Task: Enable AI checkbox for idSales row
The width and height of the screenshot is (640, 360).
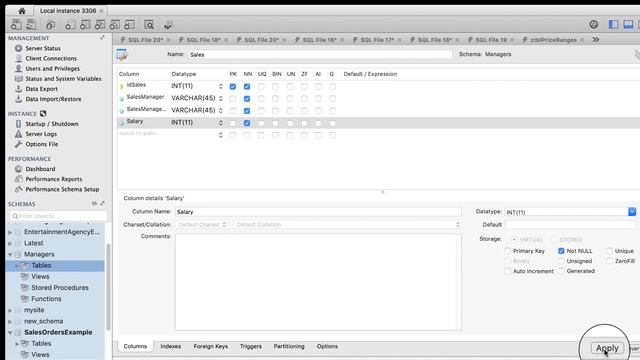Action: (318, 87)
